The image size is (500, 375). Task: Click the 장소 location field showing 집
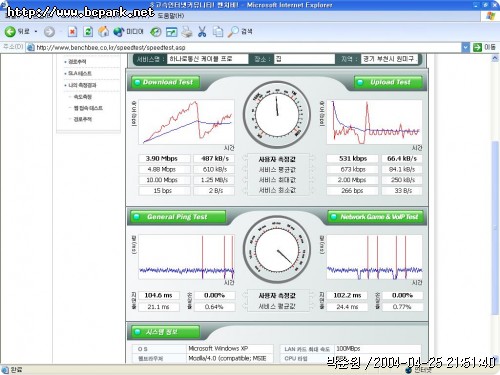pos(304,59)
